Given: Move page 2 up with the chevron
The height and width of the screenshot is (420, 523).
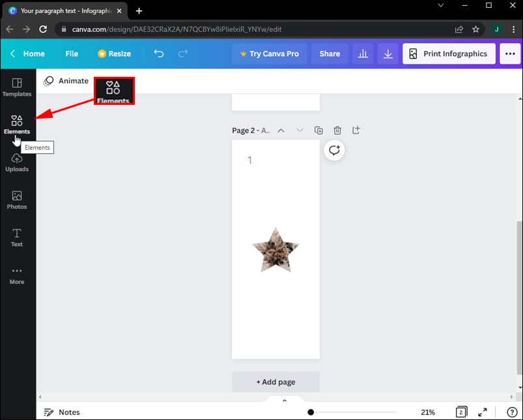Looking at the screenshot, I should [281, 130].
